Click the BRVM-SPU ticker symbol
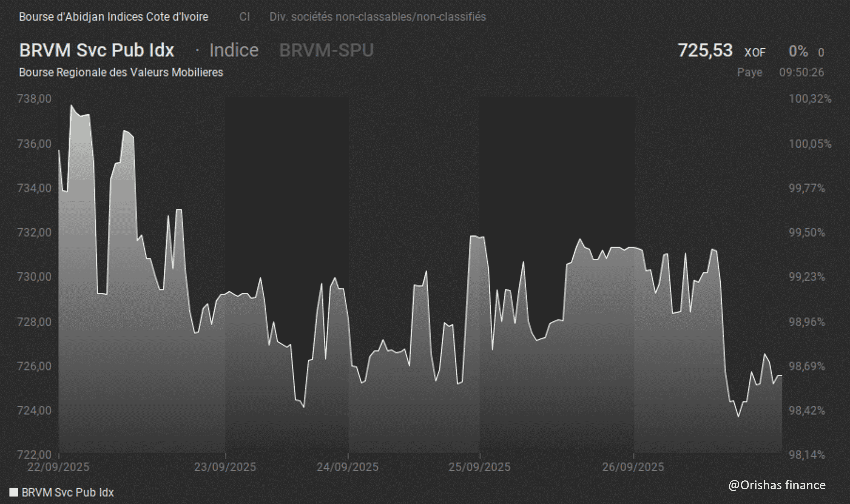Viewport: 850px width, 504px height. (326, 50)
